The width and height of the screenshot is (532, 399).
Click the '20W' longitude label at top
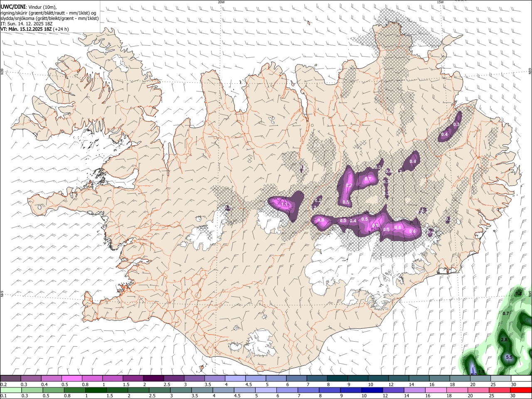[x=221, y=2]
